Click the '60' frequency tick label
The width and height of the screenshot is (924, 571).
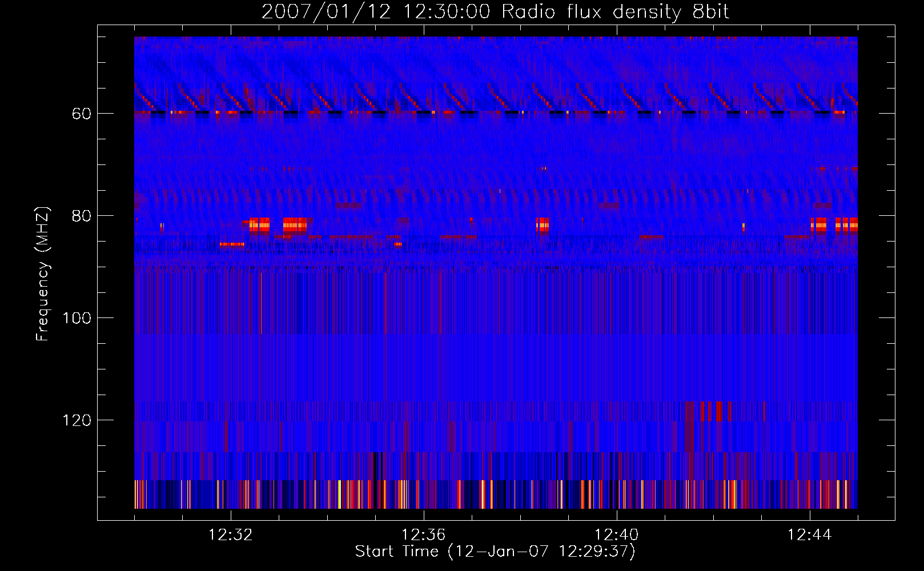[82, 114]
